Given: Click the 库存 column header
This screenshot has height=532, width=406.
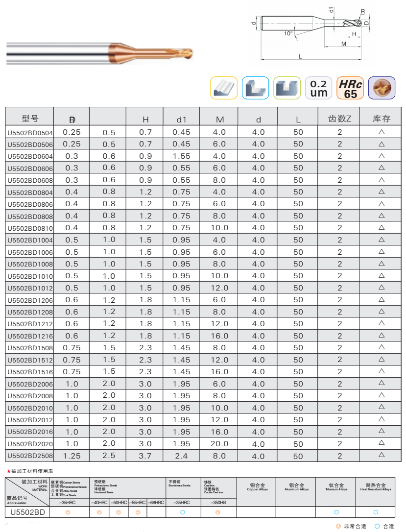Looking at the screenshot, I should tap(382, 119).
